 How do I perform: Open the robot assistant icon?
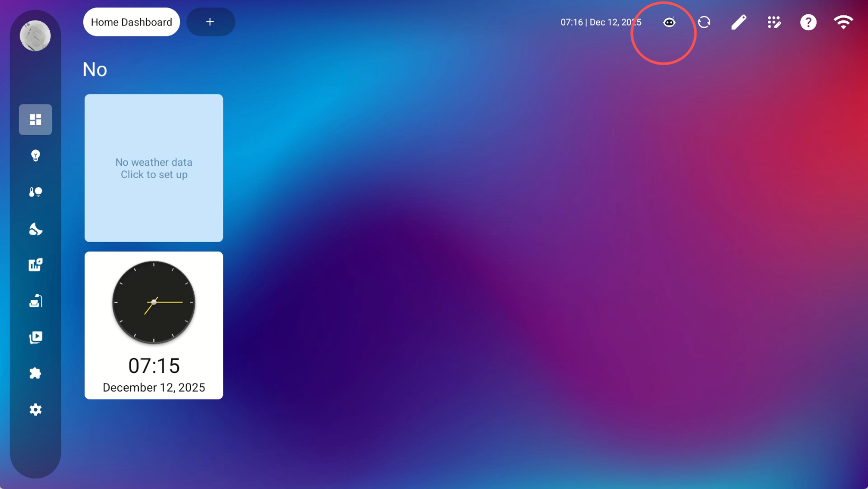(669, 22)
